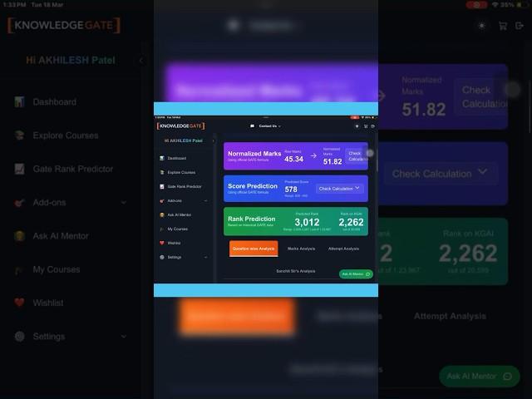Click Hi AKHILESH Patel in the inset sidebar
The width and height of the screenshot is (532, 399).
183,140
